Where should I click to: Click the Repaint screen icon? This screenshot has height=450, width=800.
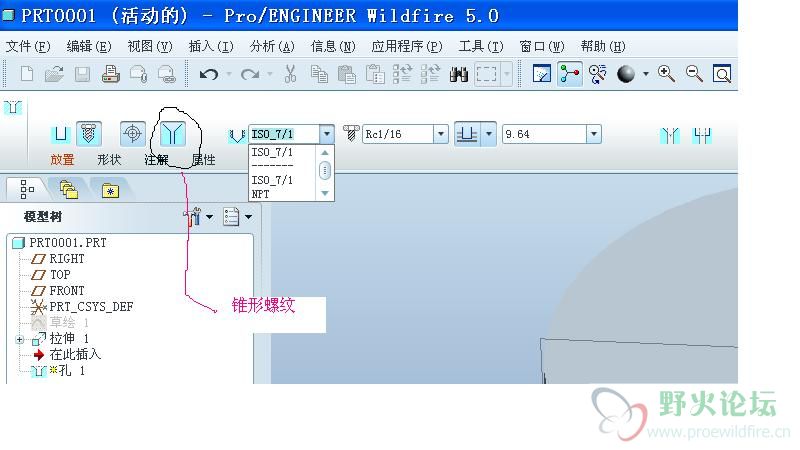542,74
